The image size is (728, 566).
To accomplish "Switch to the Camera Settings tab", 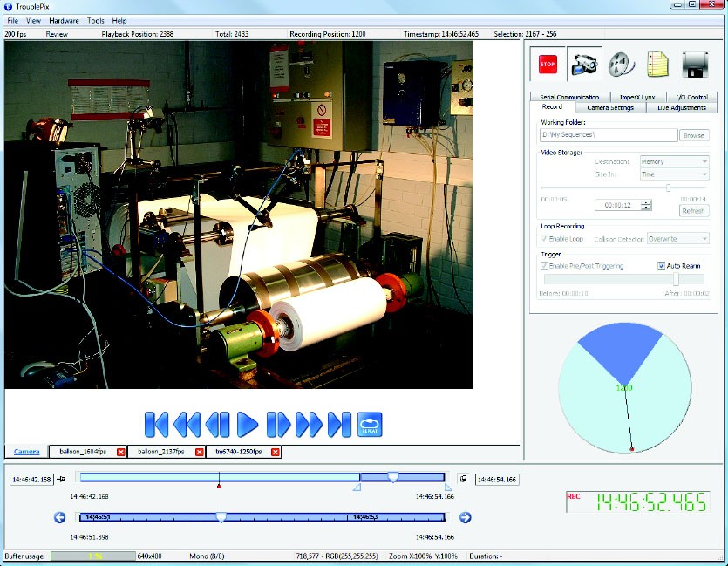I will [610, 107].
